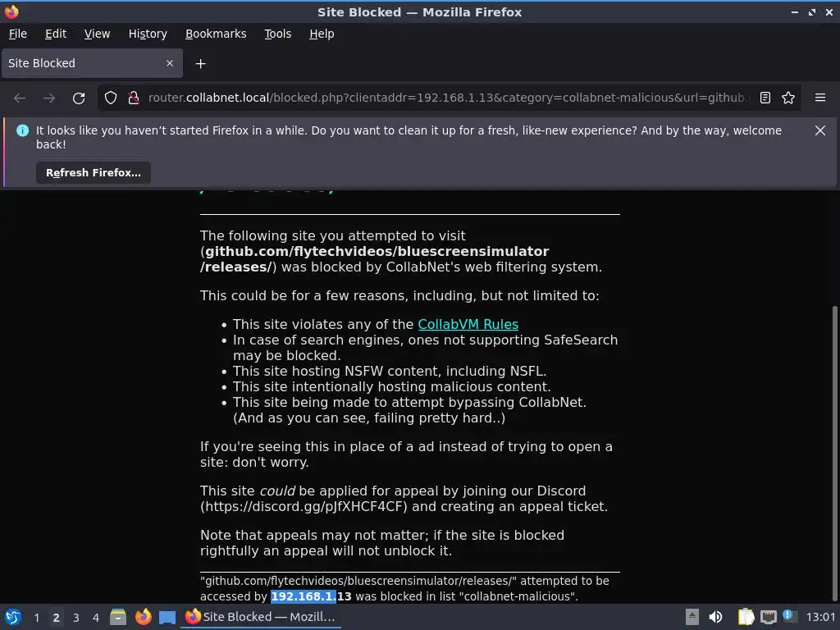Open the volume speaker tray icon

(715, 617)
